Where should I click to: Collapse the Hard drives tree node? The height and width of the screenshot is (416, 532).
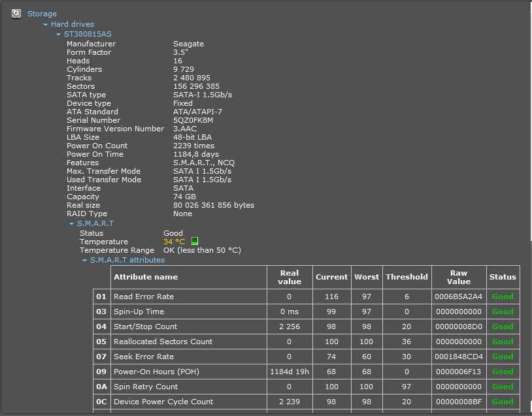pyautogui.click(x=46, y=24)
